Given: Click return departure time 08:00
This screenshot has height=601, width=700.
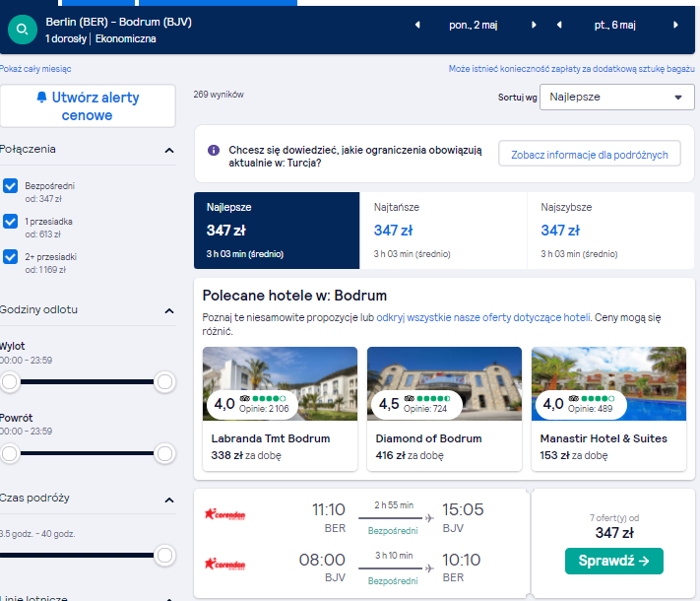Looking at the screenshot, I should point(322,560).
